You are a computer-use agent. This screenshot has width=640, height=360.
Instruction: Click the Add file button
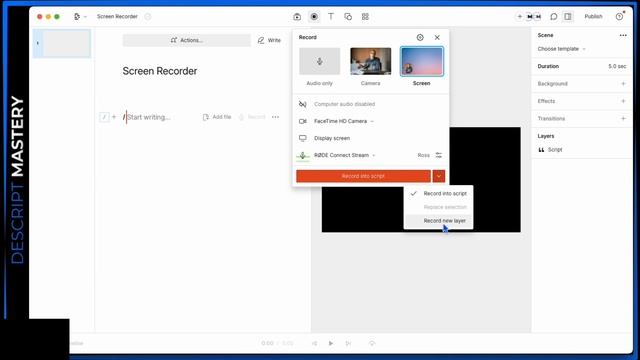click(x=217, y=117)
